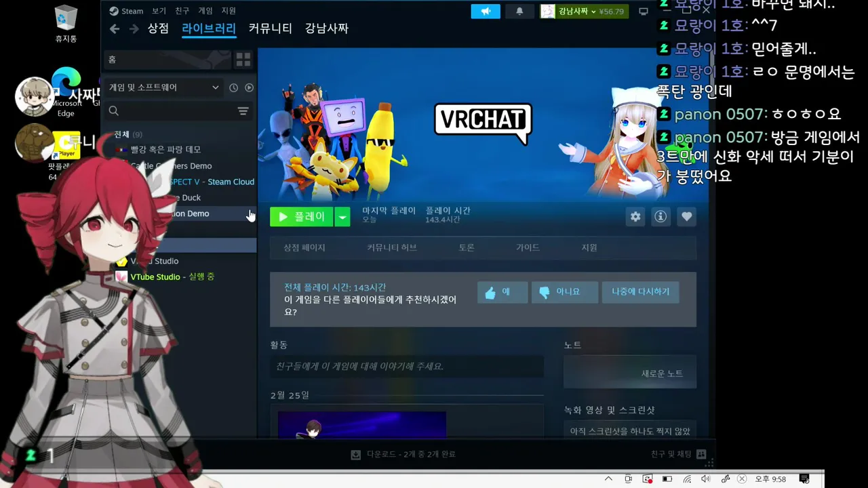The width and height of the screenshot is (868, 488).
Task: Click the circled X tray icon
Action: [x=742, y=479]
